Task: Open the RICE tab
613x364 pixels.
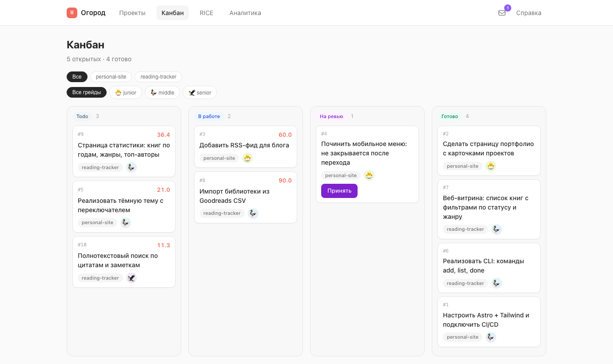Action: coord(207,13)
